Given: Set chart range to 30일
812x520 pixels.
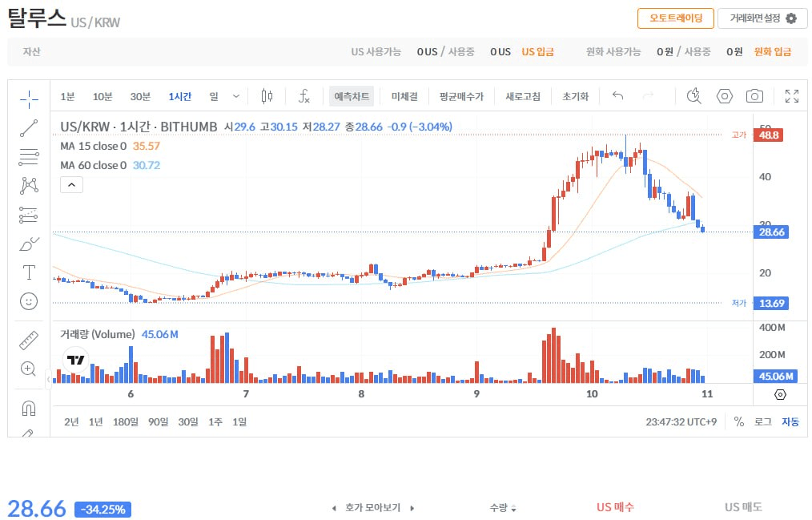Looking at the screenshot, I should click(188, 421).
